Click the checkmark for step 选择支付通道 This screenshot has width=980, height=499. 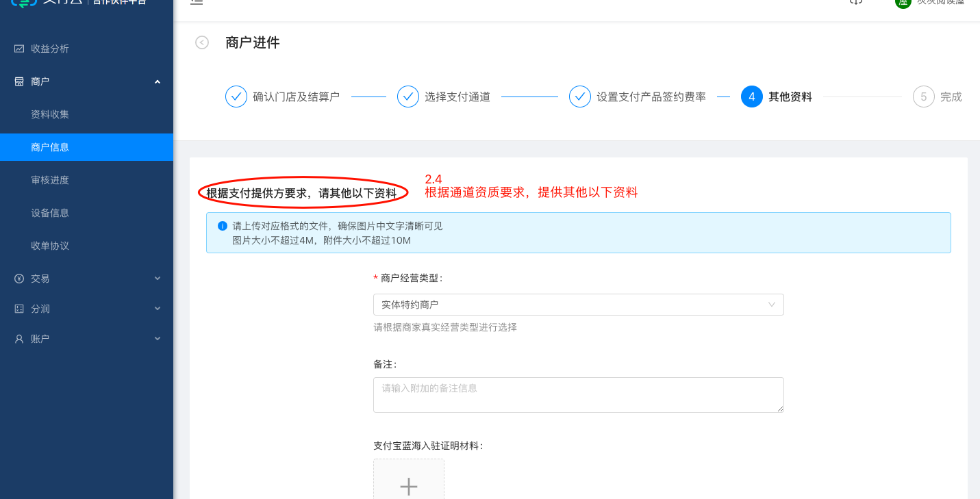408,97
